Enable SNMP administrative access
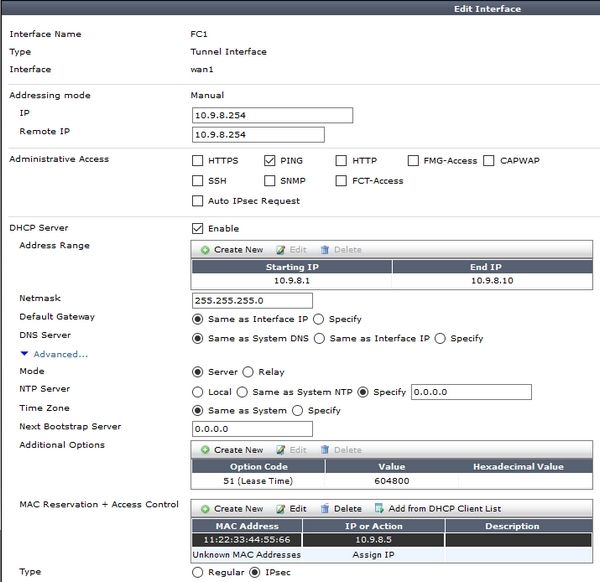The height and width of the screenshot is (582, 600). click(269, 181)
